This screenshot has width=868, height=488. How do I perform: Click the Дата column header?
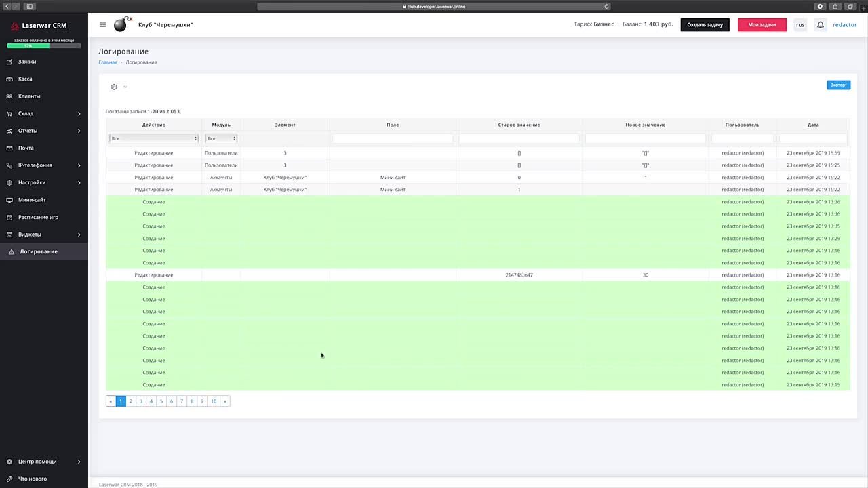813,125
